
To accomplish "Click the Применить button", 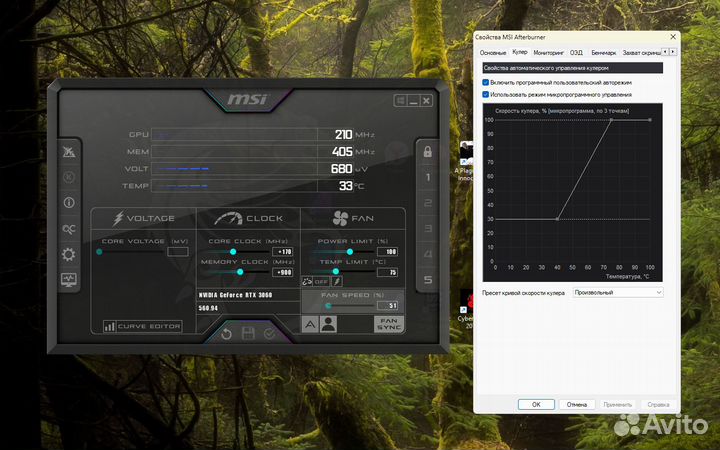I will click(x=618, y=405).
